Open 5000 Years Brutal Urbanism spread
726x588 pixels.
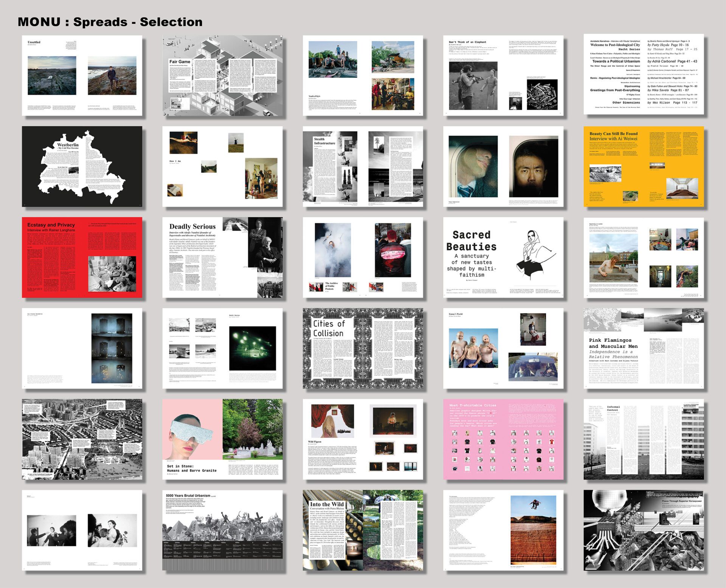coord(222,530)
